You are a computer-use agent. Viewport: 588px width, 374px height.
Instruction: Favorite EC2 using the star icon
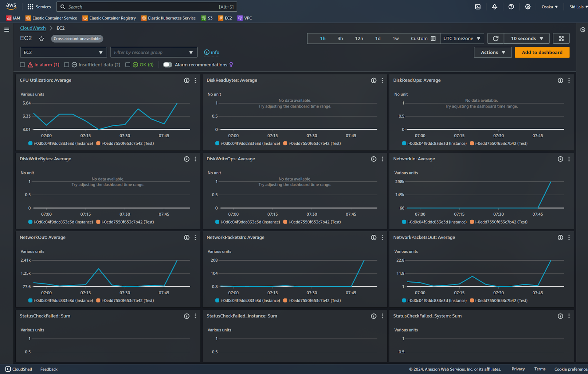[x=42, y=38]
